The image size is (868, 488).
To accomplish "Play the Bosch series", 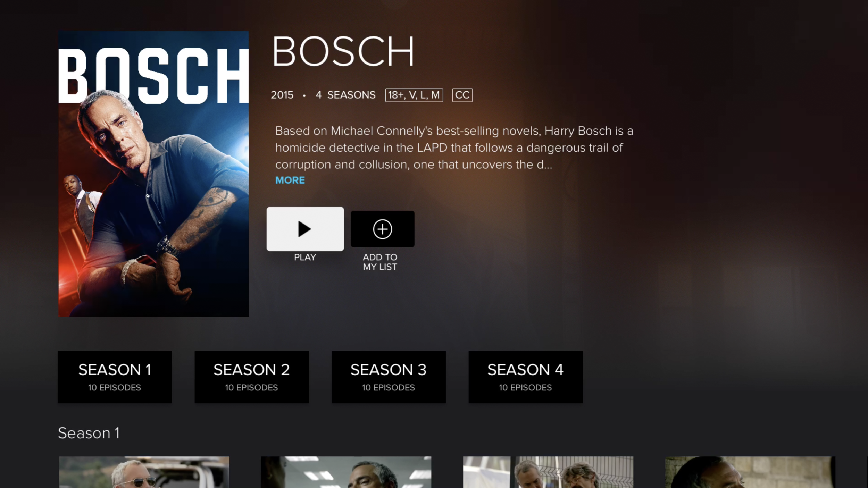I will 305,229.
